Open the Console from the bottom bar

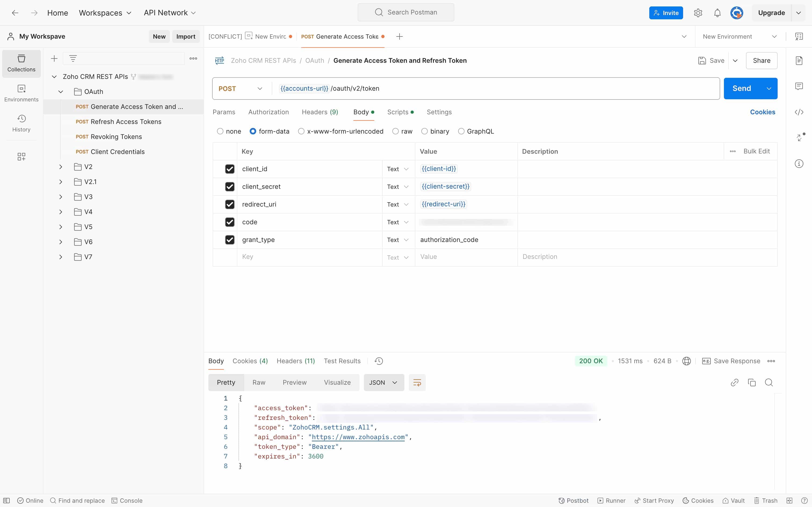(x=127, y=500)
